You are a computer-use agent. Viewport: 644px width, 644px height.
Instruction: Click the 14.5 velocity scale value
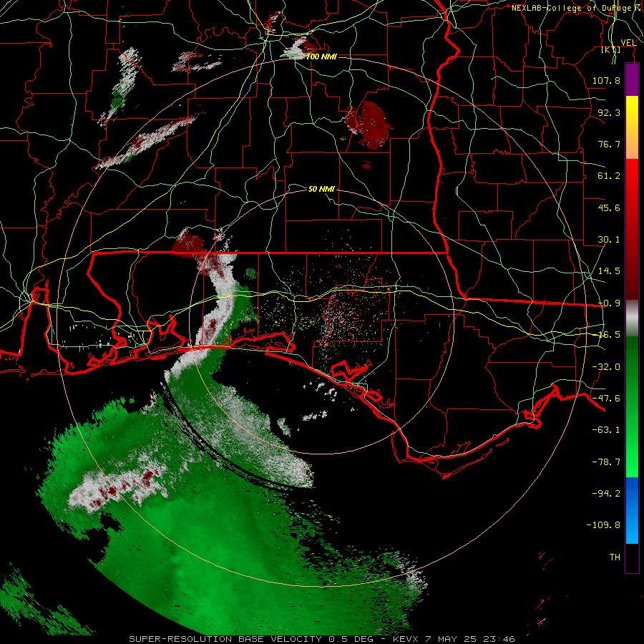tap(609, 271)
